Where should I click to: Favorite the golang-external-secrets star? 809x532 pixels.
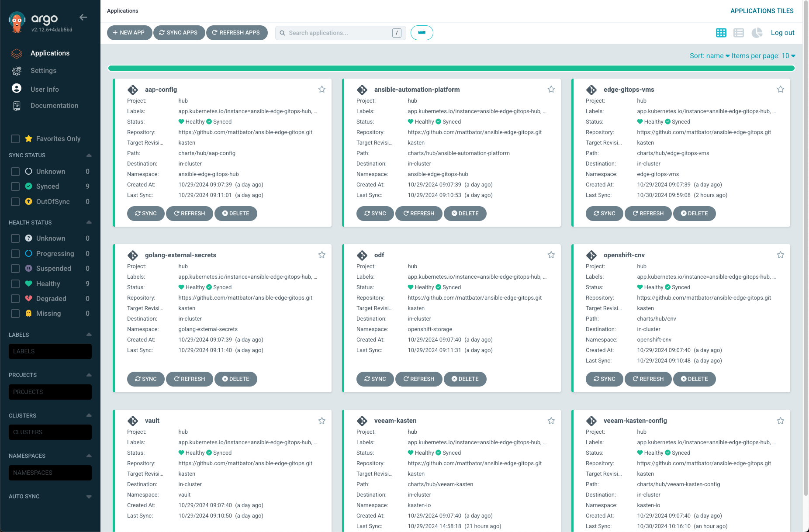pyautogui.click(x=322, y=255)
